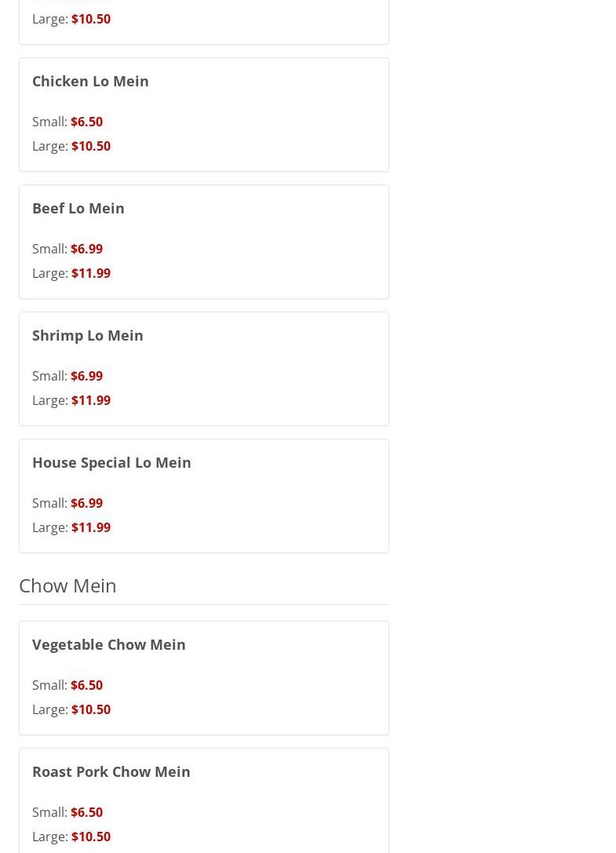Screen dimensions: 616x853
Task: Select Small $6.50 Roast Pork Chow Mein
Action: [67, 813]
